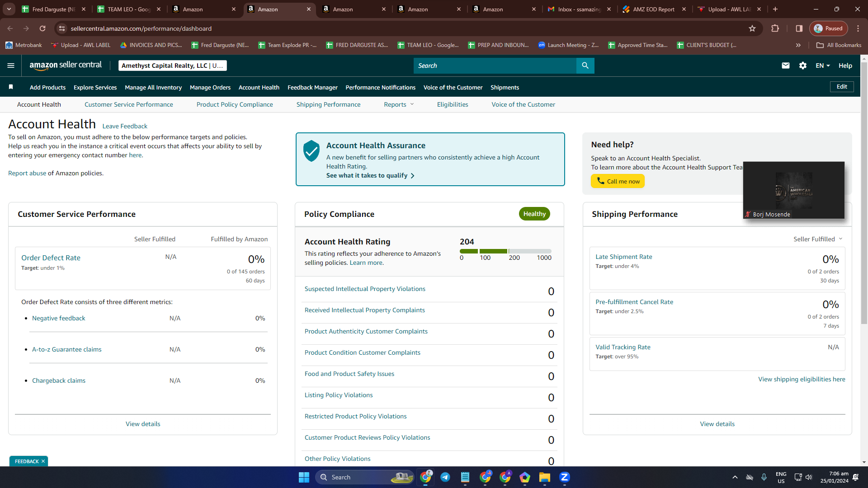Open the Chrome extensions puzzle icon

coord(775,28)
